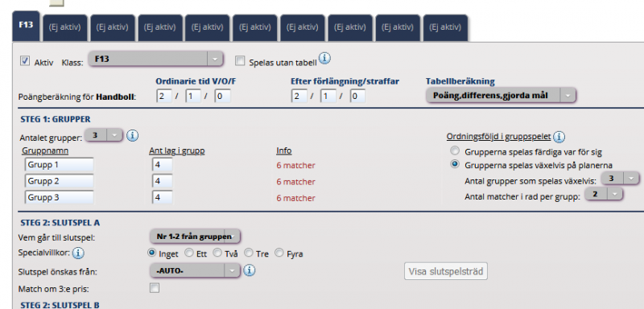Click the 6 matcher text for Grupp 1
This screenshot has height=309, width=644.
(295, 166)
